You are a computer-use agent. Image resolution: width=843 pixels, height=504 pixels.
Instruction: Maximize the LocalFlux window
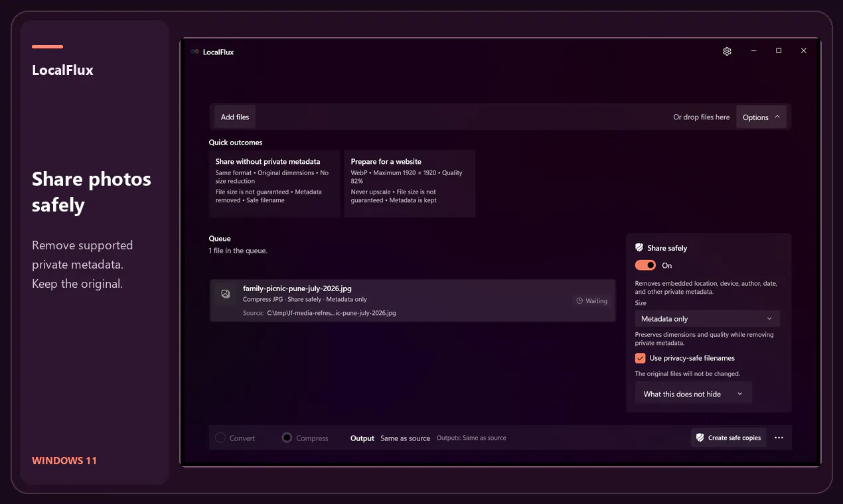779,51
